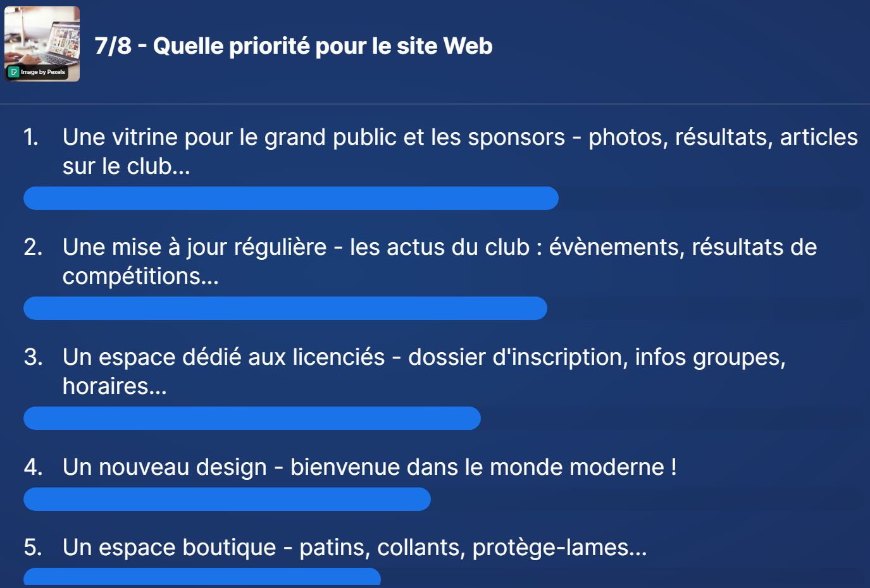Select option 'Une vitrine pour le grand public'
Viewport: 870px width, 588px height.
click(460, 151)
